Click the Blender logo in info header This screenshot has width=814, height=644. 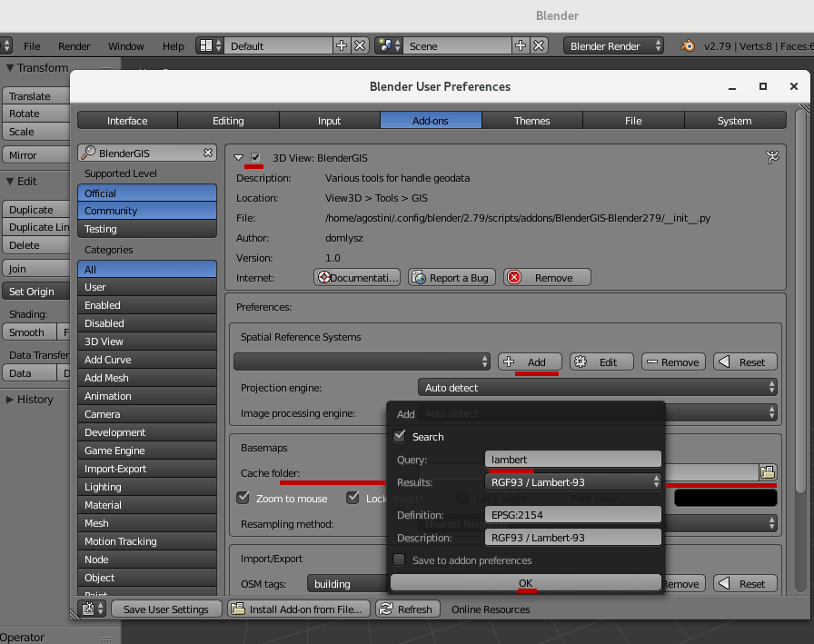688,45
